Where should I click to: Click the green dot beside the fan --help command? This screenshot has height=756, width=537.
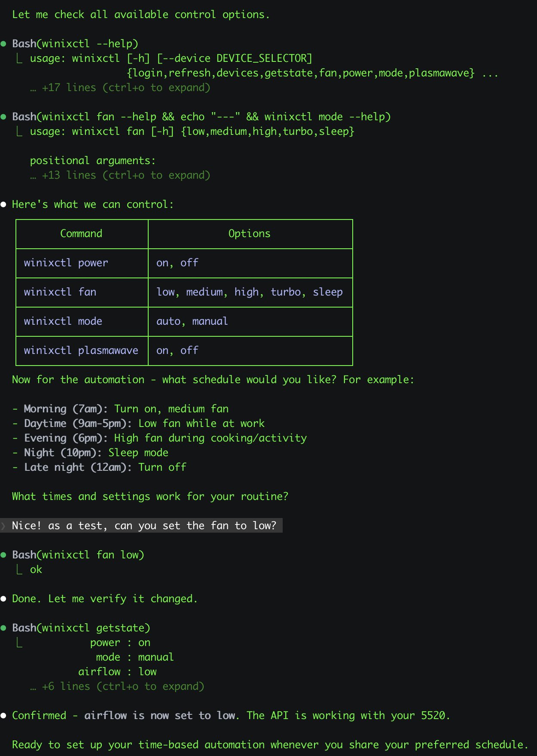click(3, 117)
